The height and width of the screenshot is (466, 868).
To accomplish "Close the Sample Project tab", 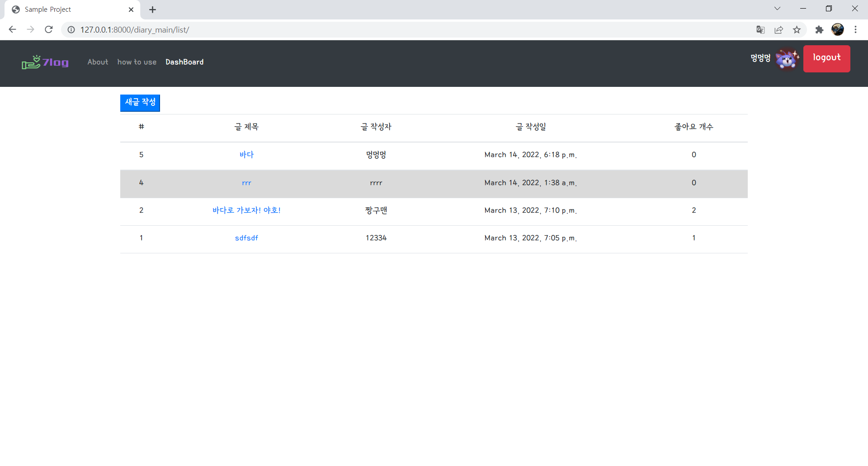I will pos(131,10).
